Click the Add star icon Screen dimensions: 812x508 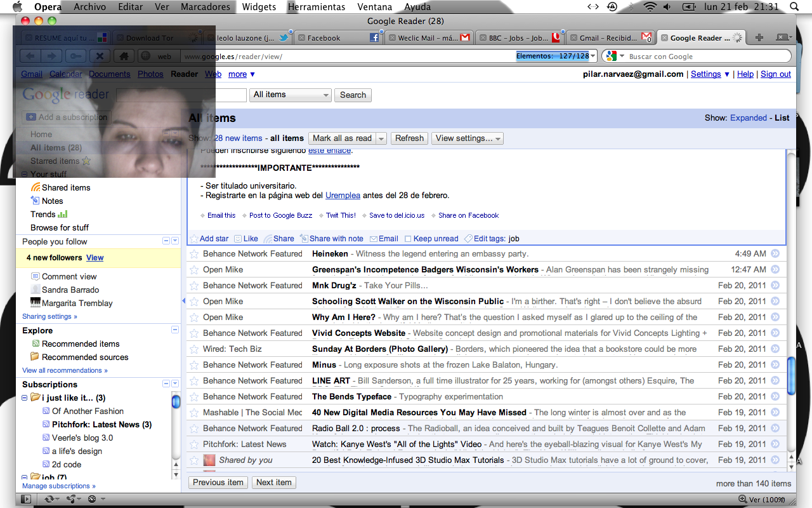point(194,239)
